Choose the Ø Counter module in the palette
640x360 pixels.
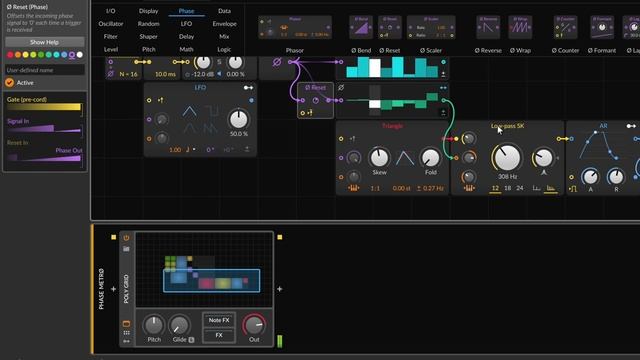tap(565, 27)
